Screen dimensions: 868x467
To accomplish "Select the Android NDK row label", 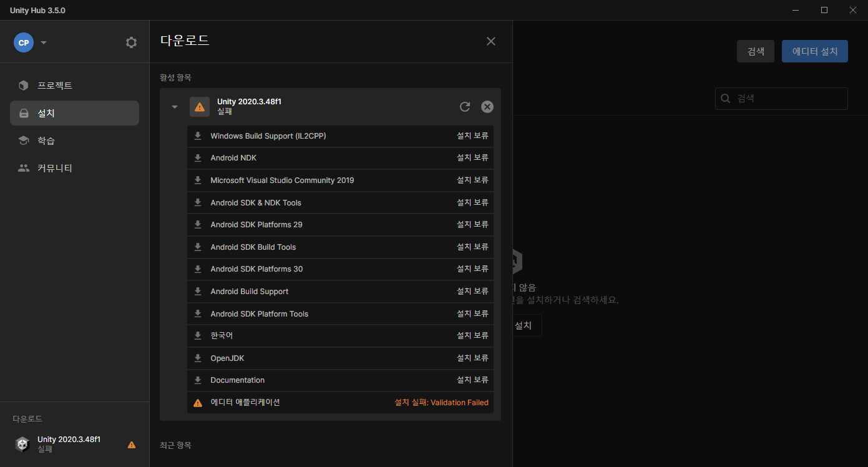I will click(x=233, y=158).
